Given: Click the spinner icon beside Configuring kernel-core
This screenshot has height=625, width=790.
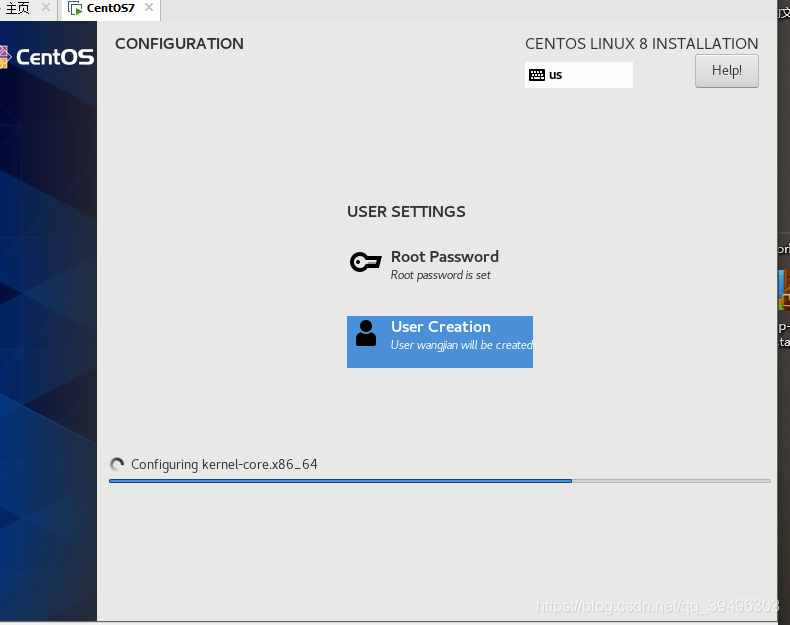Looking at the screenshot, I should coord(117,464).
